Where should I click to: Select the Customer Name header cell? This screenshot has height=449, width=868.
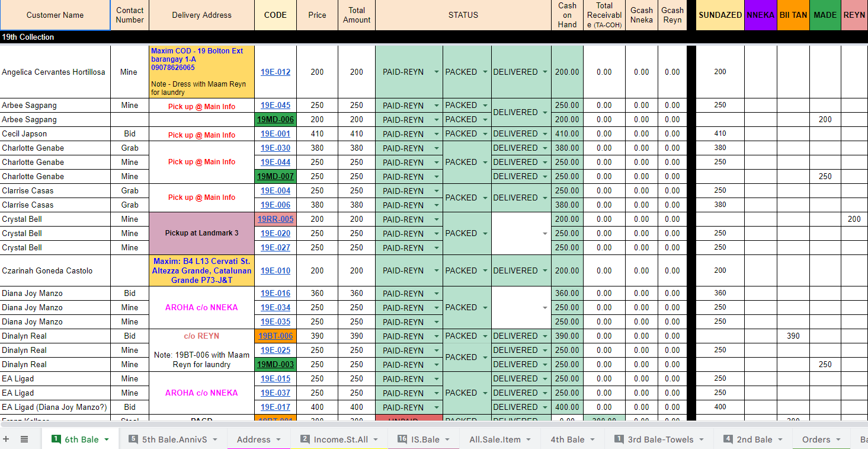(55, 15)
